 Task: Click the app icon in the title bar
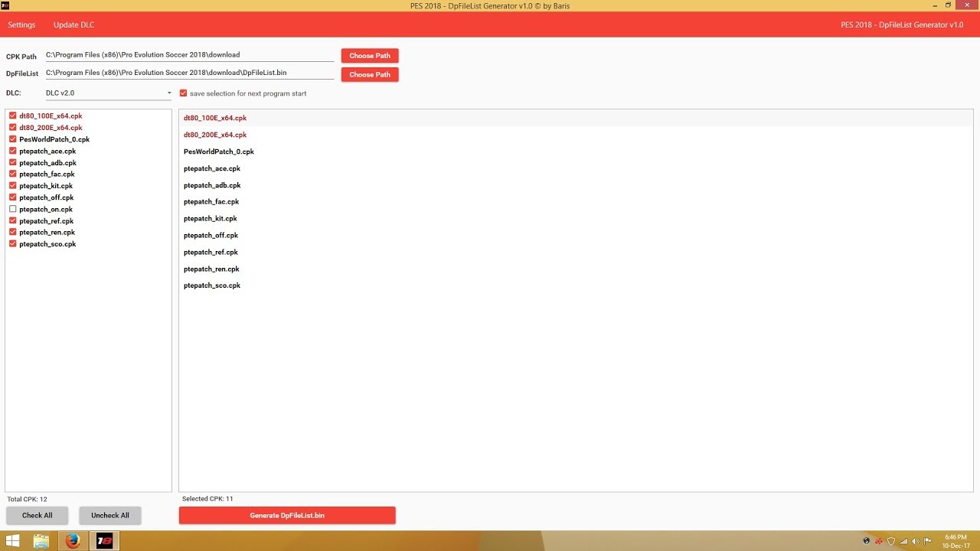tap(5, 5)
